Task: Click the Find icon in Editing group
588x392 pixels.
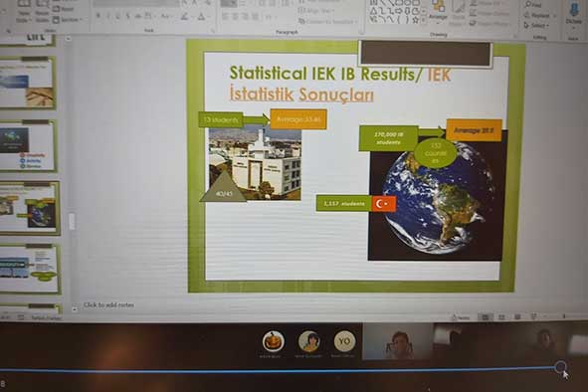Action: pyautogui.click(x=533, y=5)
